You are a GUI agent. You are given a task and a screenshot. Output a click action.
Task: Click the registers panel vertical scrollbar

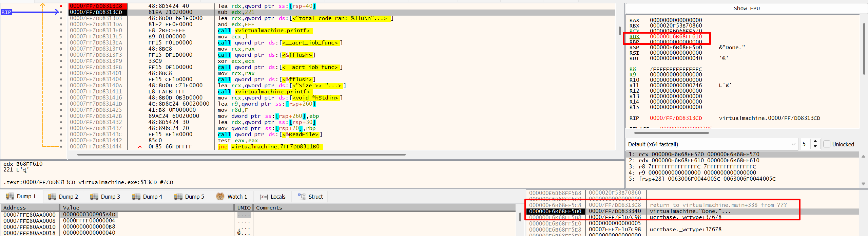click(864, 48)
